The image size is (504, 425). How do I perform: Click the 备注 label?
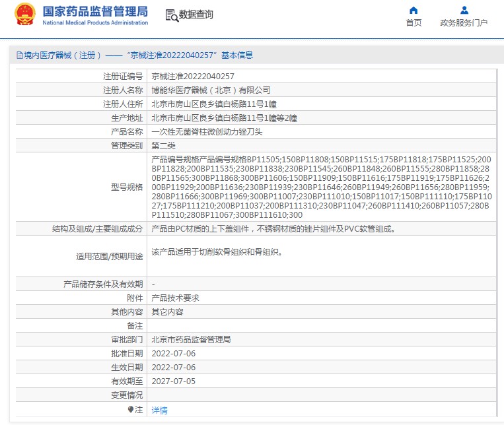click(x=135, y=326)
